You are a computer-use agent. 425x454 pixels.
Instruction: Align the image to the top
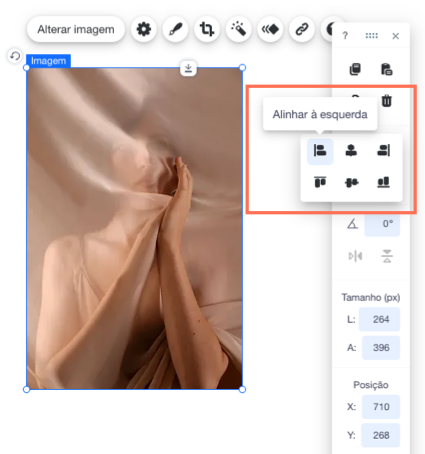click(x=320, y=182)
